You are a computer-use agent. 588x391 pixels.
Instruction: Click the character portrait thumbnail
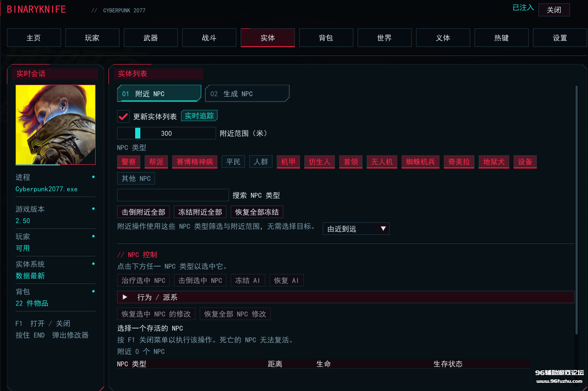coord(56,125)
